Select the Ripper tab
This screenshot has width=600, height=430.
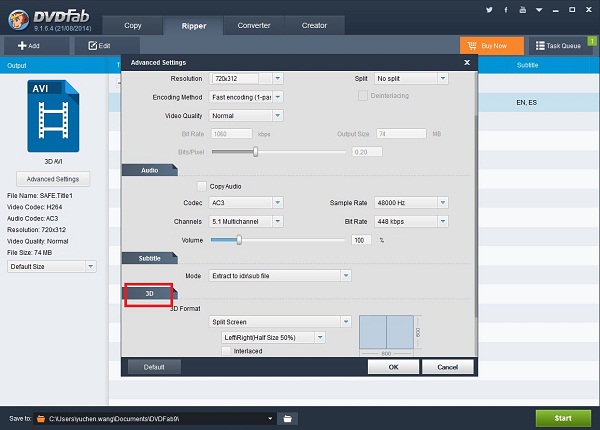tap(194, 26)
